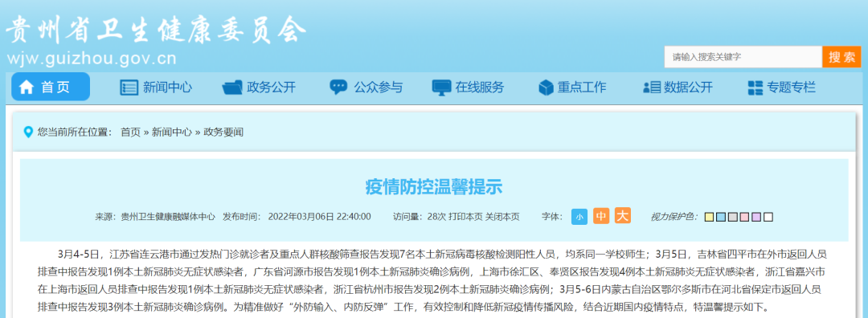
Task: Choose the white eye-protection color
Action: tap(768, 217)
